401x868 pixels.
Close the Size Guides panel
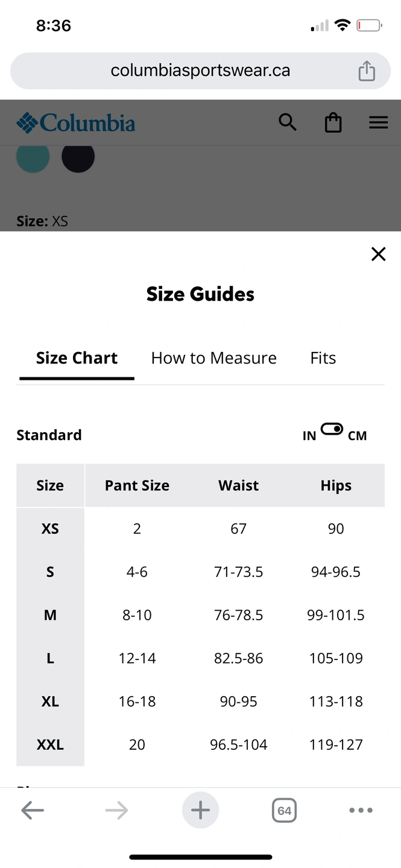point(378,254)
